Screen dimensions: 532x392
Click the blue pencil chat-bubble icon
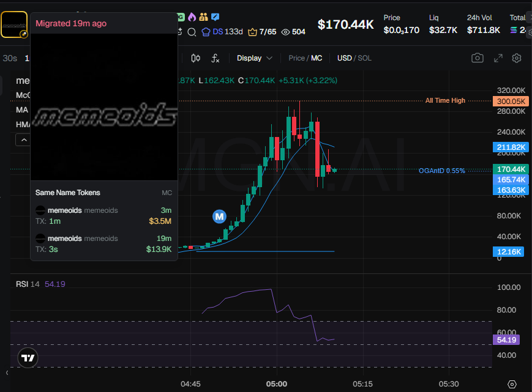(x=215, y=17)
